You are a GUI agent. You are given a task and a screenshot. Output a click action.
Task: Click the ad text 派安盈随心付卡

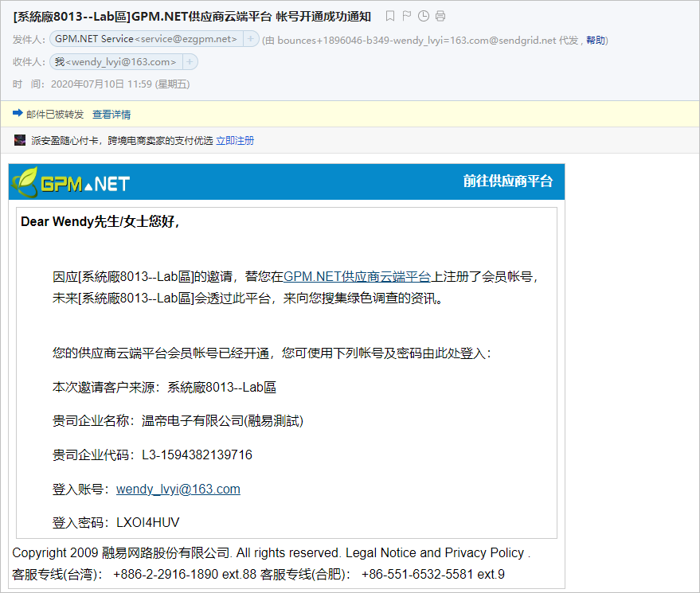click(65, 141)
